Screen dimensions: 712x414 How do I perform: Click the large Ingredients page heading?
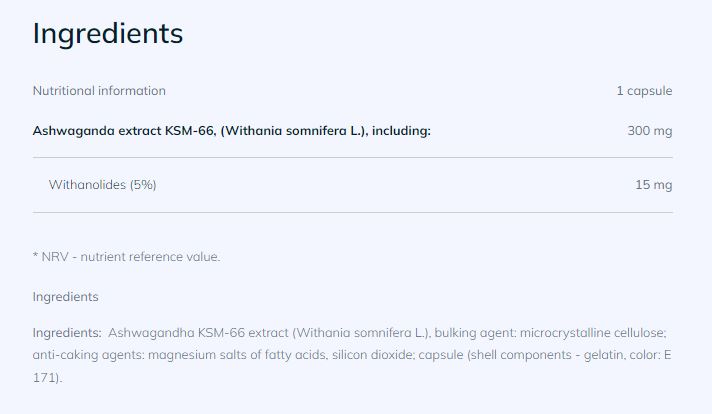107,33
